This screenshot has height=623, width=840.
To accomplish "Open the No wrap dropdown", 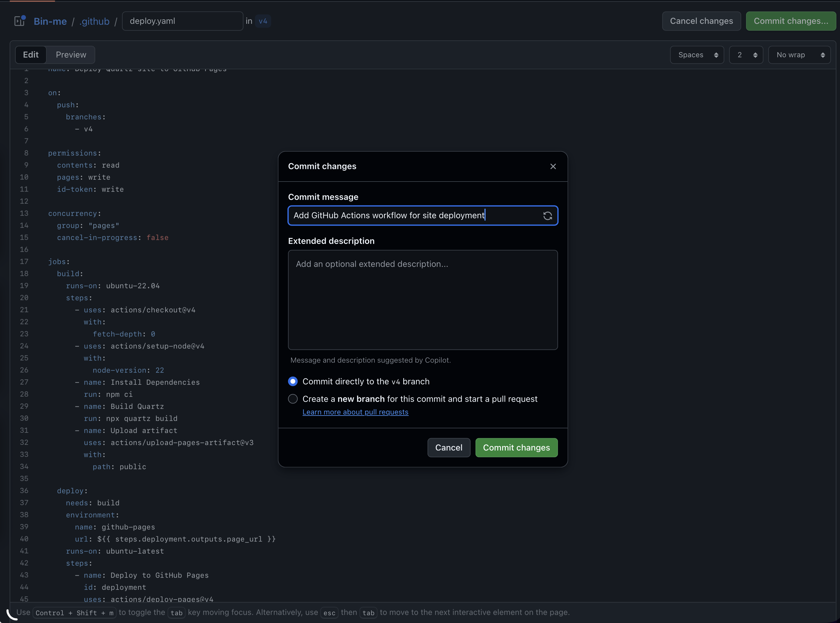I will 799,55.
